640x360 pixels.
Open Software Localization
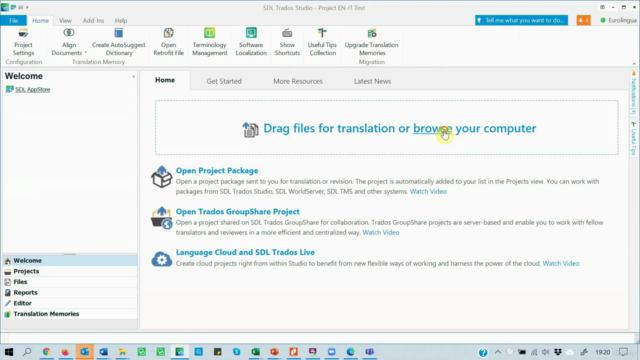click(x=251, y=42)
